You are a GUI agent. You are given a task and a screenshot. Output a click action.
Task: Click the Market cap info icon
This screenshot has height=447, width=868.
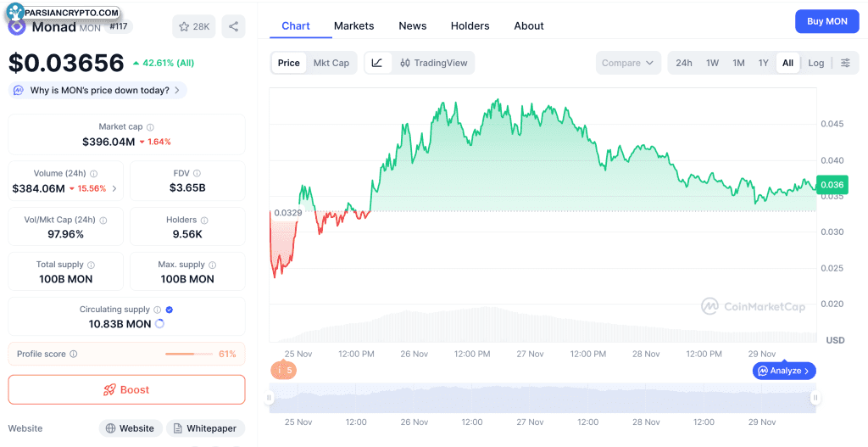(x=150, y=127)
